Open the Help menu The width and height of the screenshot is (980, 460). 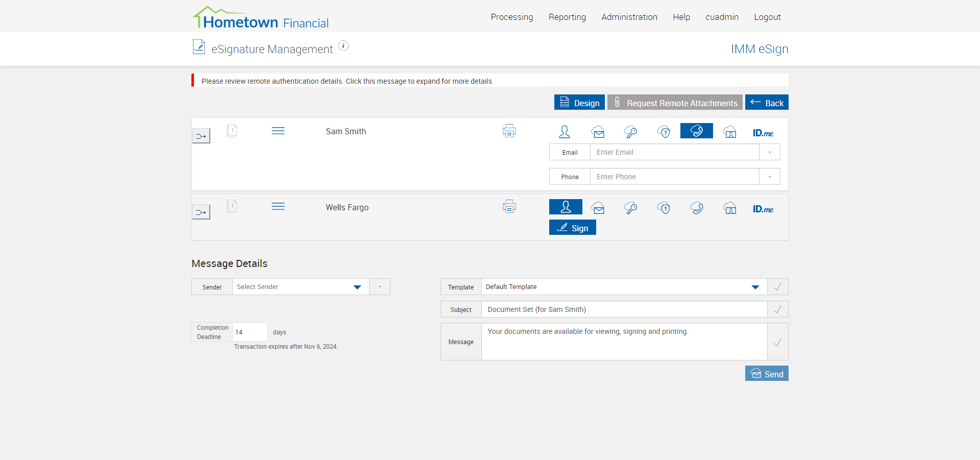click(x=681, y=17)
